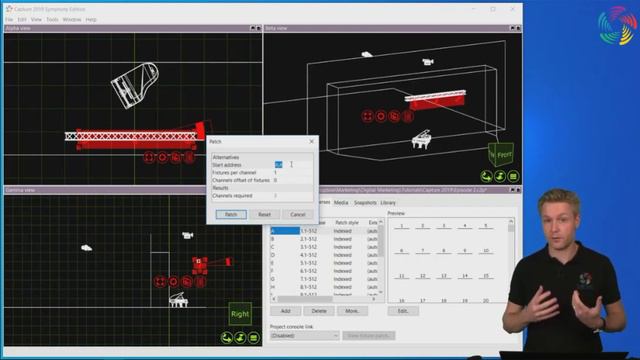The width and height of the screenshot is (640, 360).
Task: Select the row with address 7.1-512
Action: coord(324,279)
